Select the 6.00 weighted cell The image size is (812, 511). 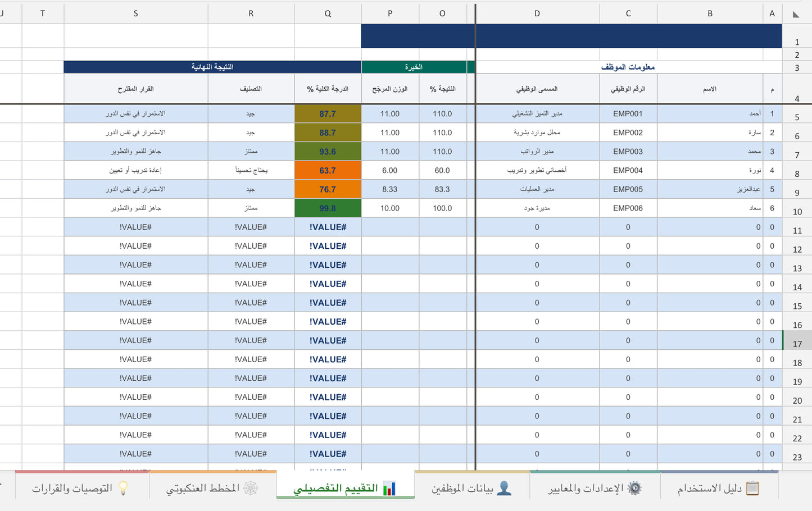(390, 170)
